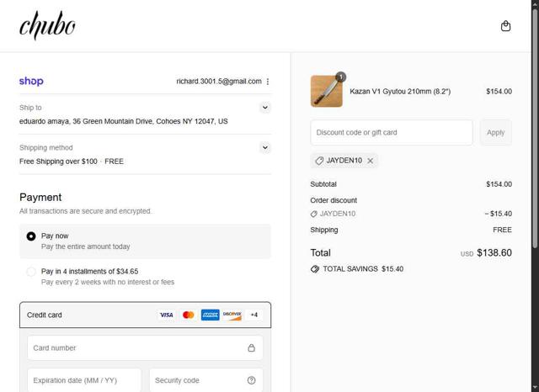
Task: Click the Mastercard icon
Action: pos(189,315)
